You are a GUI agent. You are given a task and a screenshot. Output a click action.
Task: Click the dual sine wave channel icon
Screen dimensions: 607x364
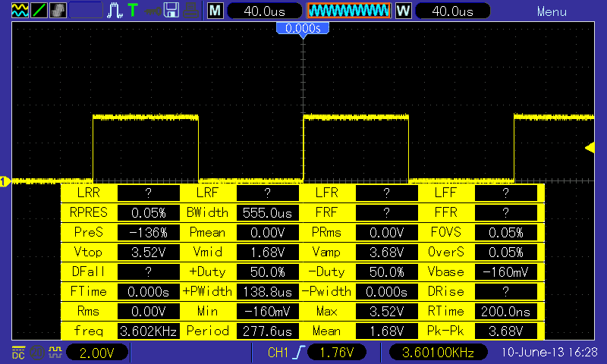pos(20,10)
